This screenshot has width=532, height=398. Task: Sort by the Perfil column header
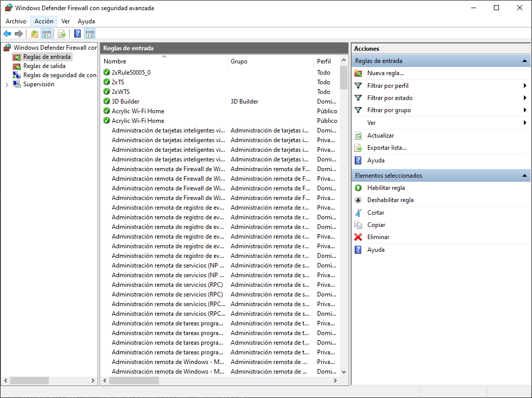326,61
